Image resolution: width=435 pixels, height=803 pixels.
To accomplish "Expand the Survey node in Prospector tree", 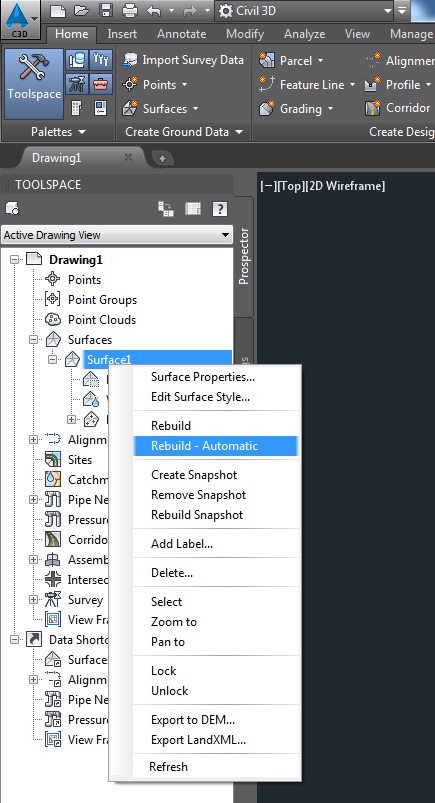I will click(x=33, y=600).
